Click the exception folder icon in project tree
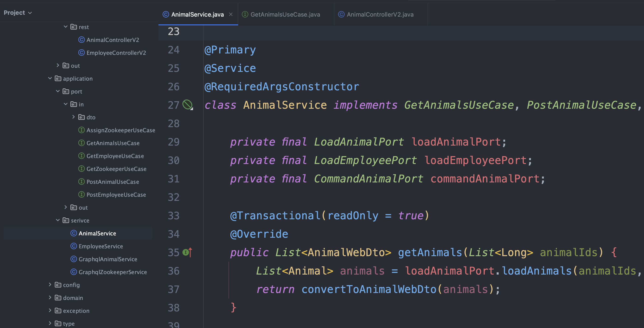 tap(58, 311)
